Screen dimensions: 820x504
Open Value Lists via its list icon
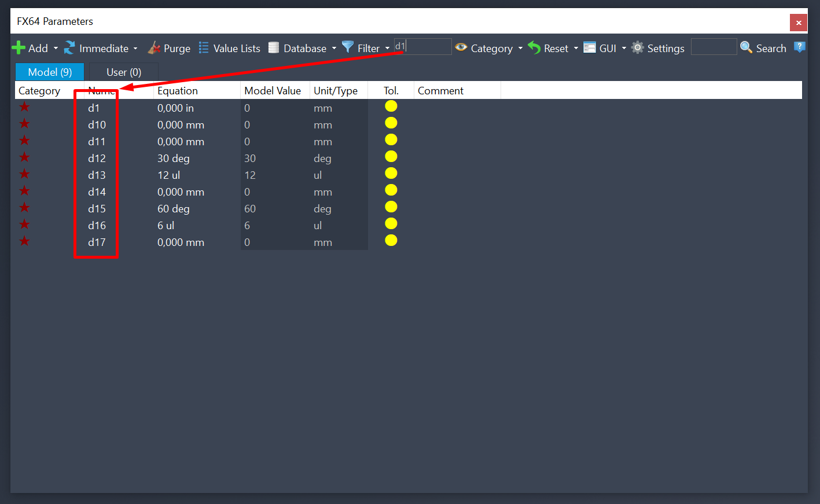204,47
